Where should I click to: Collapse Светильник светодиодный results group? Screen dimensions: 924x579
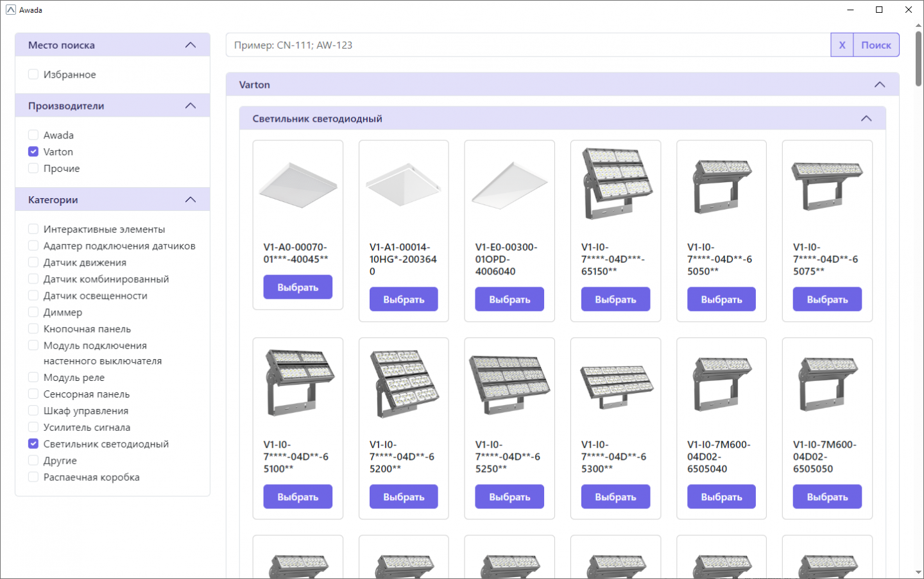[866, 119]
